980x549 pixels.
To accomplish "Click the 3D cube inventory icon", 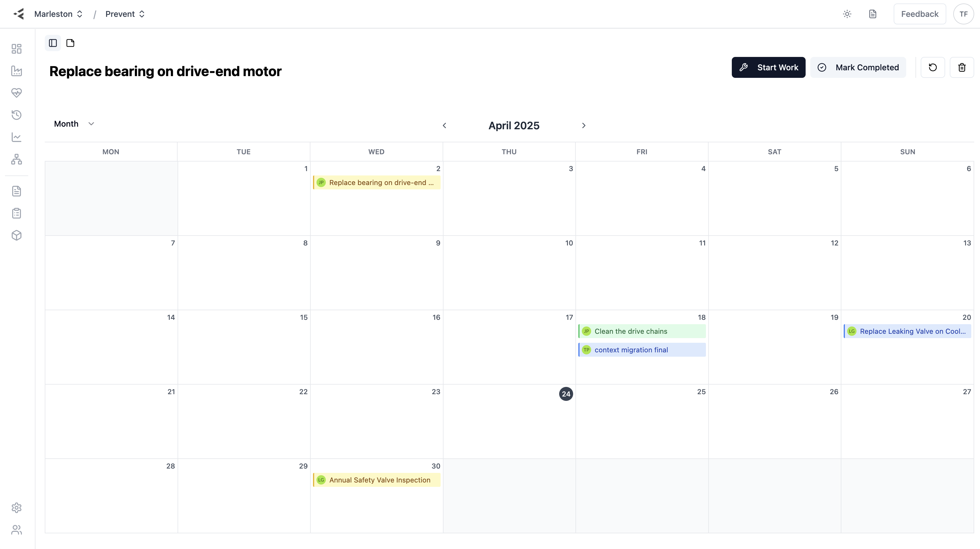I will coord(16,235).
